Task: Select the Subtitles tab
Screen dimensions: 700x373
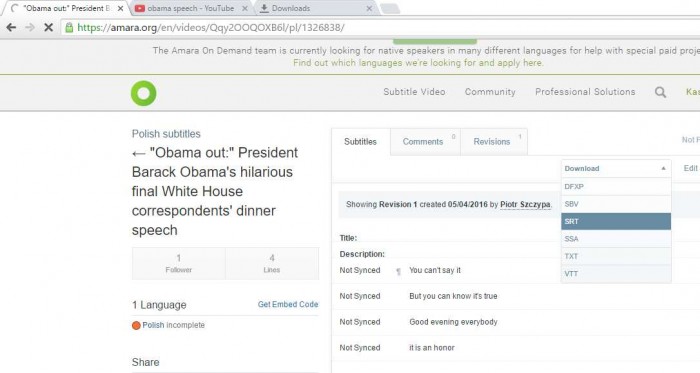Action: (x=361, y=142)
